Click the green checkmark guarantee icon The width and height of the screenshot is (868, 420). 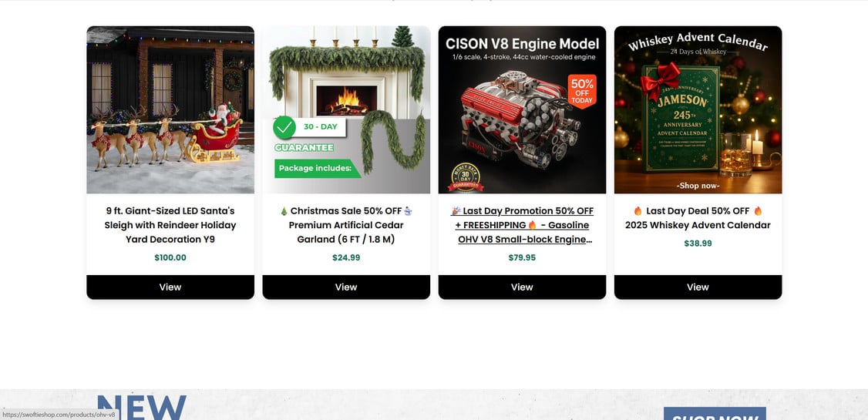pos(284,128)
